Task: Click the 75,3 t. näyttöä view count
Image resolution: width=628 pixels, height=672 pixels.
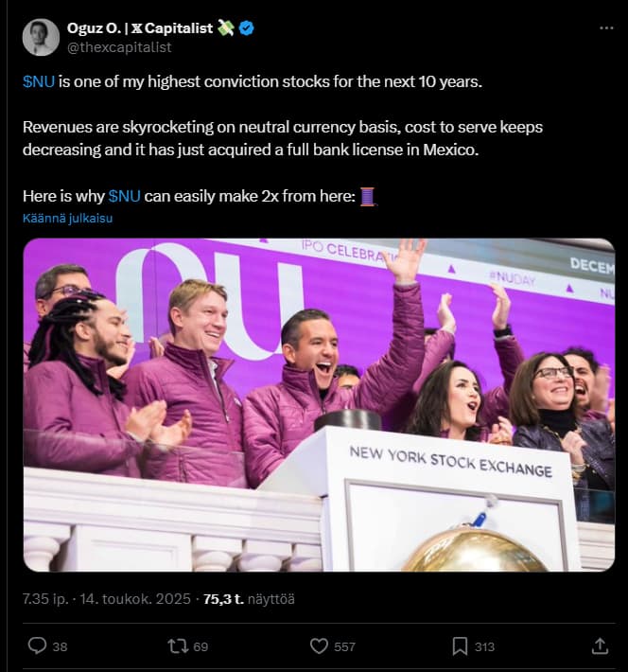Action: 239,598
